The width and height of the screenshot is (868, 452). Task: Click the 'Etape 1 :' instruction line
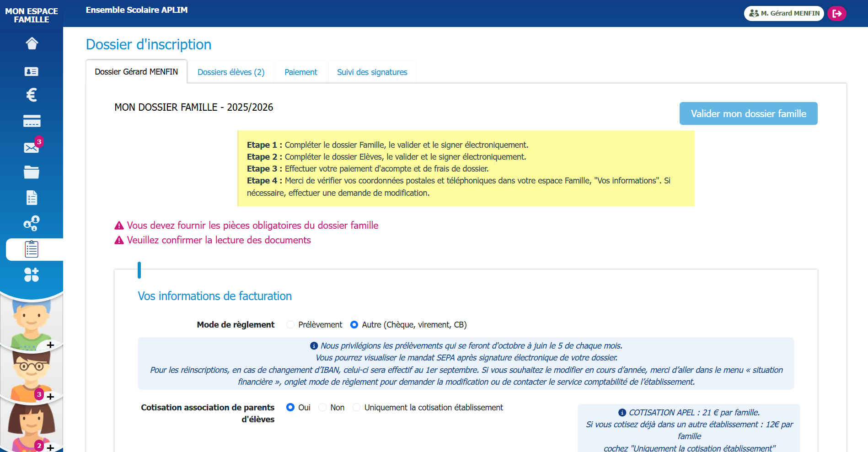click(x=388, y=145)
